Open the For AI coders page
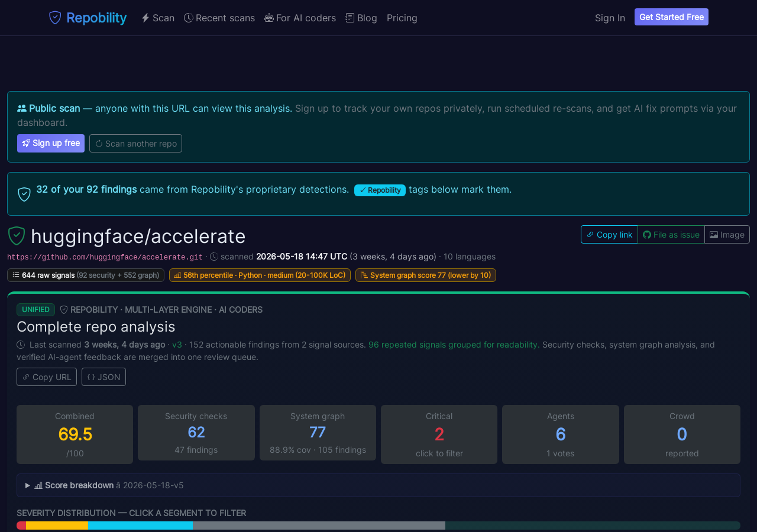Viewport: 757px width, 532px height. (x=300, y=18)
